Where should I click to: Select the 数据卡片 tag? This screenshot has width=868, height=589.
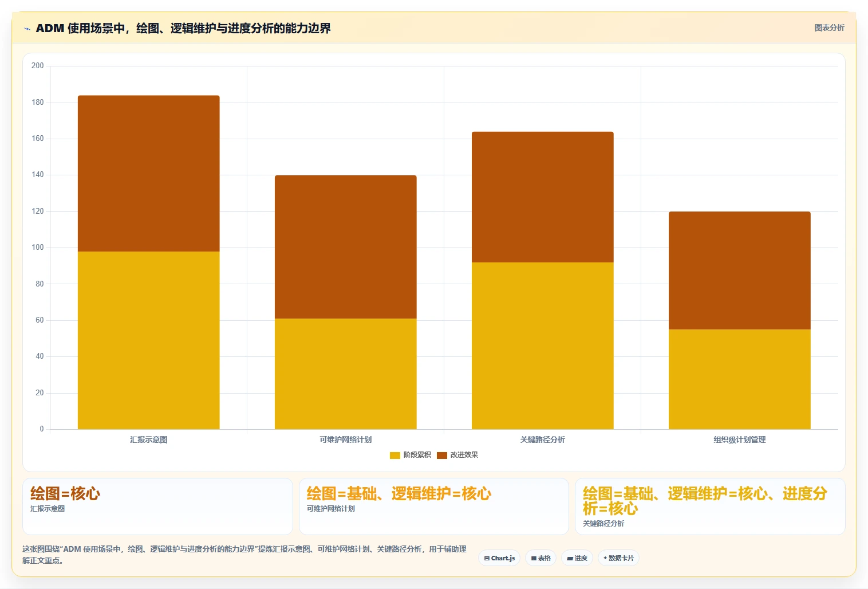click(x=618, y=558)
